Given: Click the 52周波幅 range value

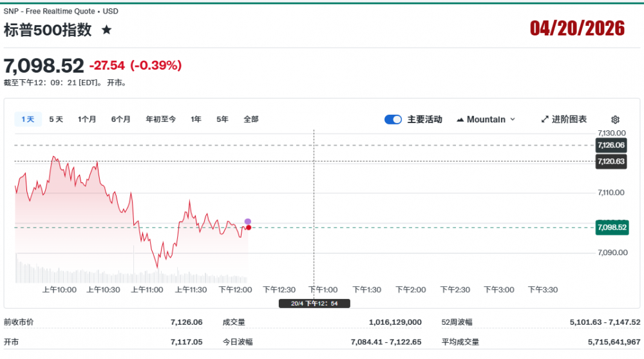Looking at the screenshot, I should 605,322.
